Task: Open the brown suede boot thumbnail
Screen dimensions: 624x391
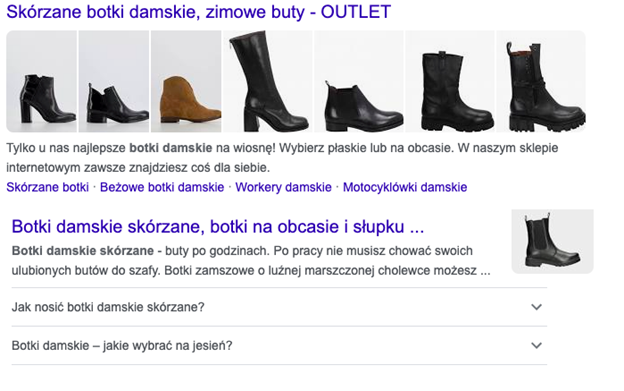Action: [x=186, y=81]
